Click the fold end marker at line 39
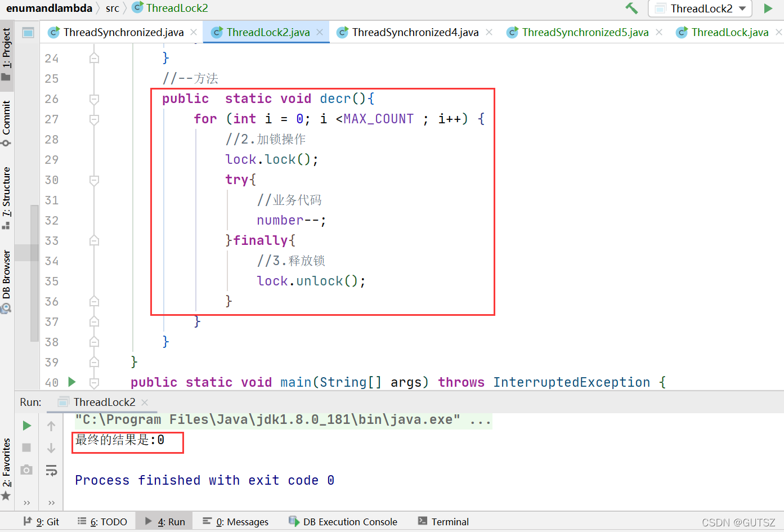This screenshot has width=784, height=532. click(x=95, y=362)
